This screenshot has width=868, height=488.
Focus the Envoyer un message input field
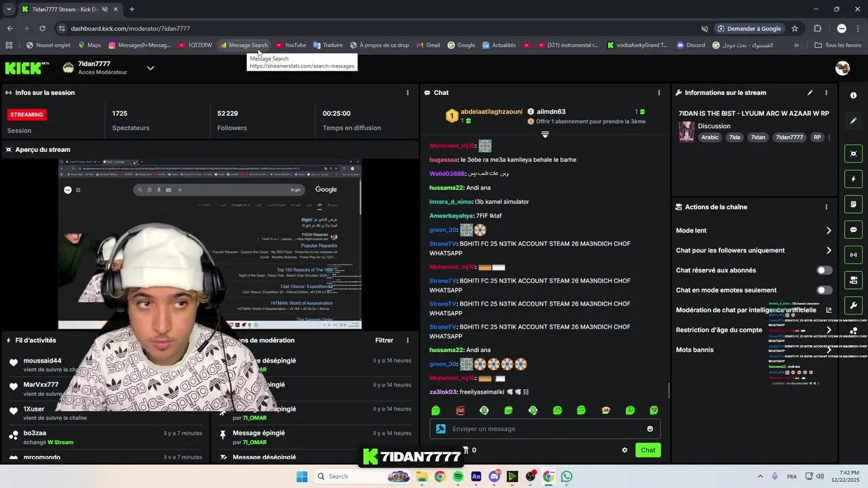(545, 428)
